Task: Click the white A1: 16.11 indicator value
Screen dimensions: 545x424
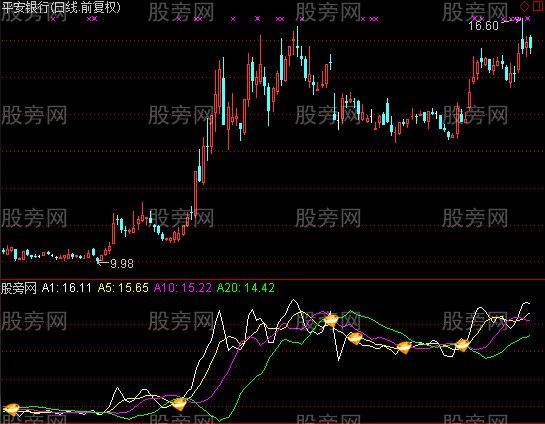Action: point(66,288)
